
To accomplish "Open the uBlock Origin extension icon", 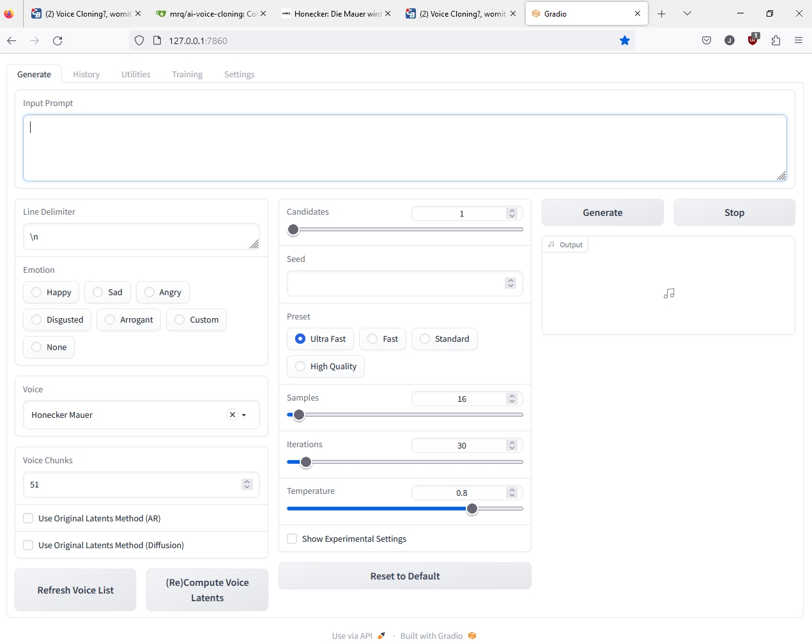I will pos(753,40).
